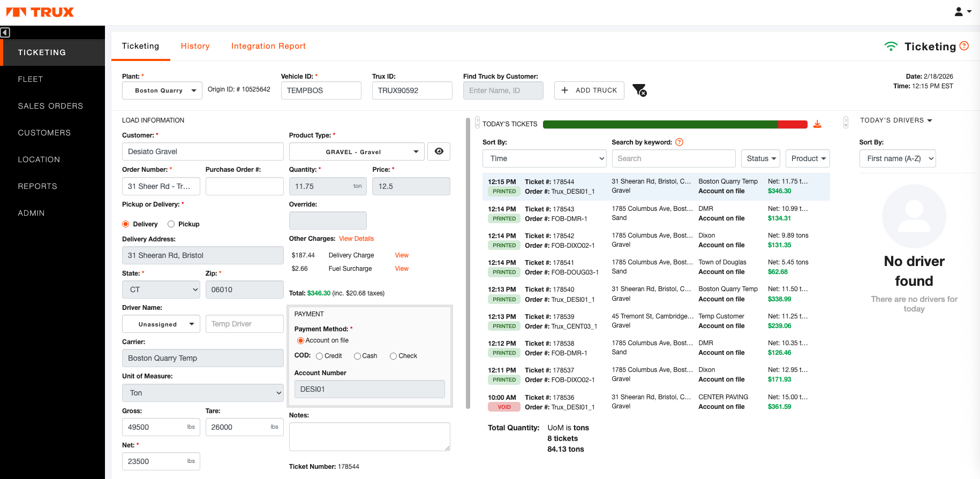The image size is (980, 479).
Task: Open ticket 178542 row
Action: pyautogui.click(x=656, y=240)
